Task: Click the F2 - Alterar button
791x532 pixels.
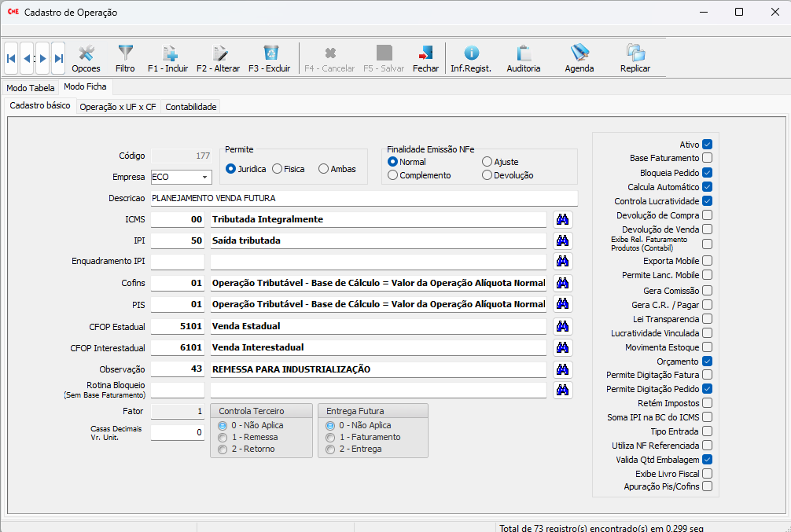Action: tap(219, 58)
